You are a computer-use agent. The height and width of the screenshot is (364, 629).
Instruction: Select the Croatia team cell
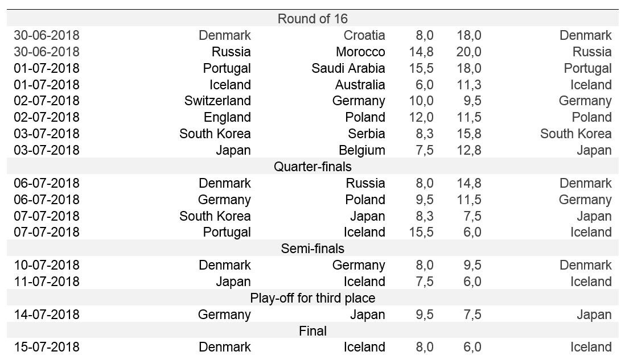(x=364, y=35)
